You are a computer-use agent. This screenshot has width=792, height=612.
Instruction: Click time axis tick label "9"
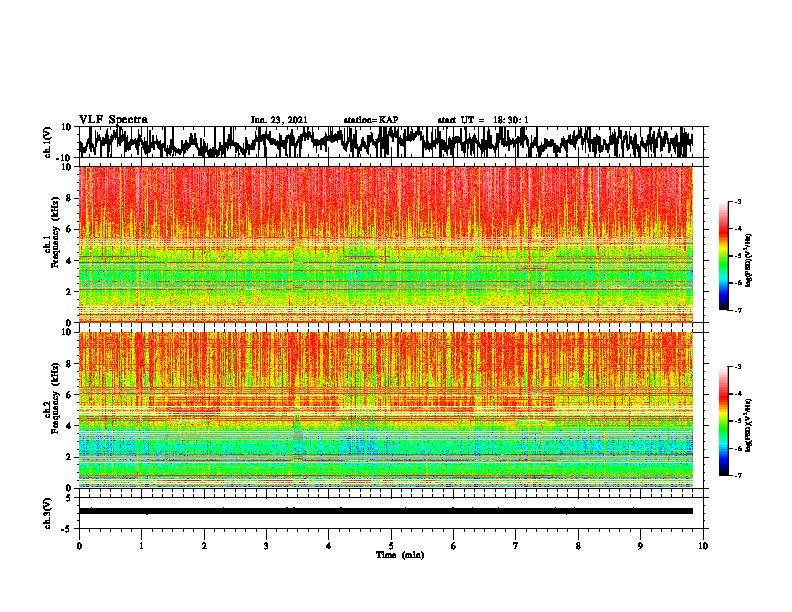[x=640, y=546]
